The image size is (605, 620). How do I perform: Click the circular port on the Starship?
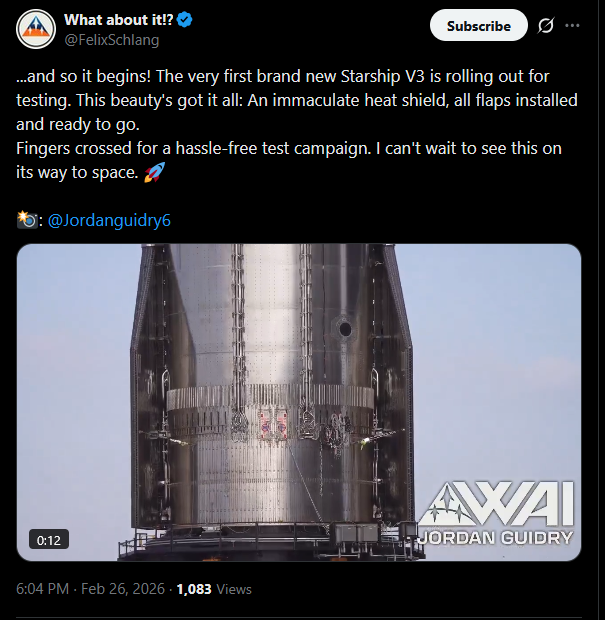tap(345, 329)
